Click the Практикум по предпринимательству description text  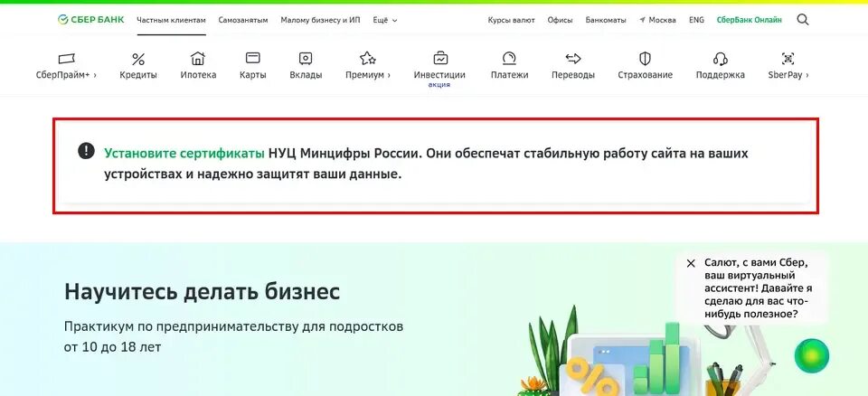tap(233, 336)
